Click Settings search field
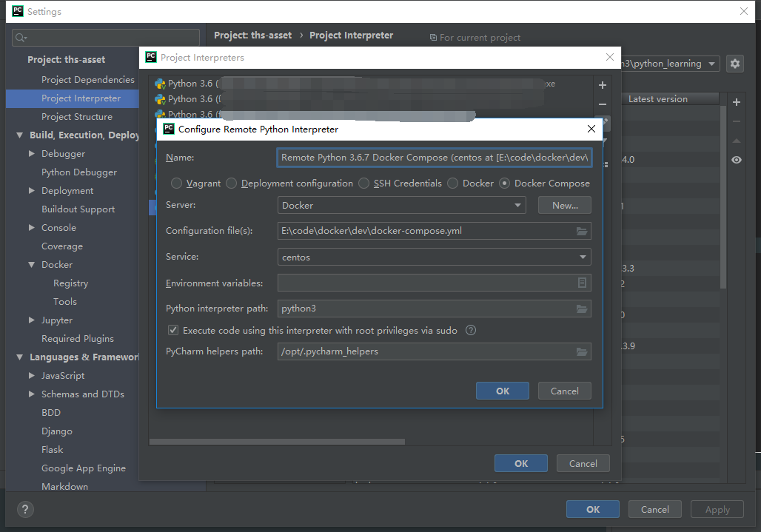Viewport: 761px width, 532px height. (x=106, y=37)
